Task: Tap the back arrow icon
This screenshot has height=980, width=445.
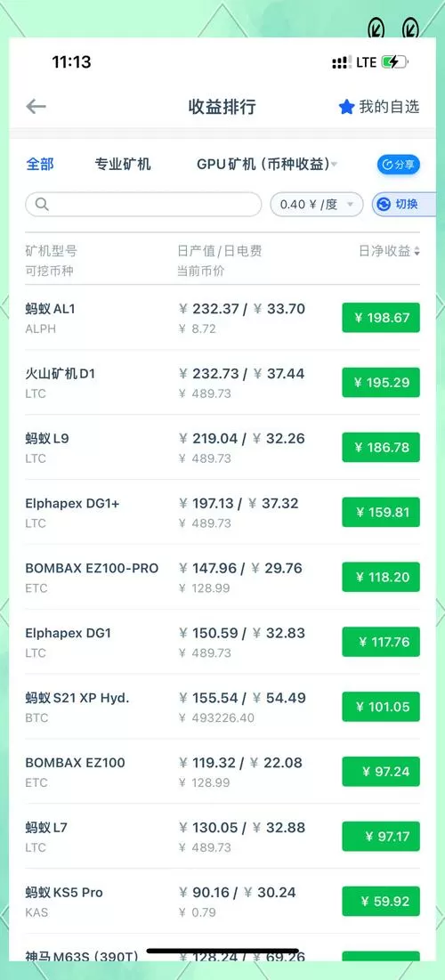Action: 36,107
